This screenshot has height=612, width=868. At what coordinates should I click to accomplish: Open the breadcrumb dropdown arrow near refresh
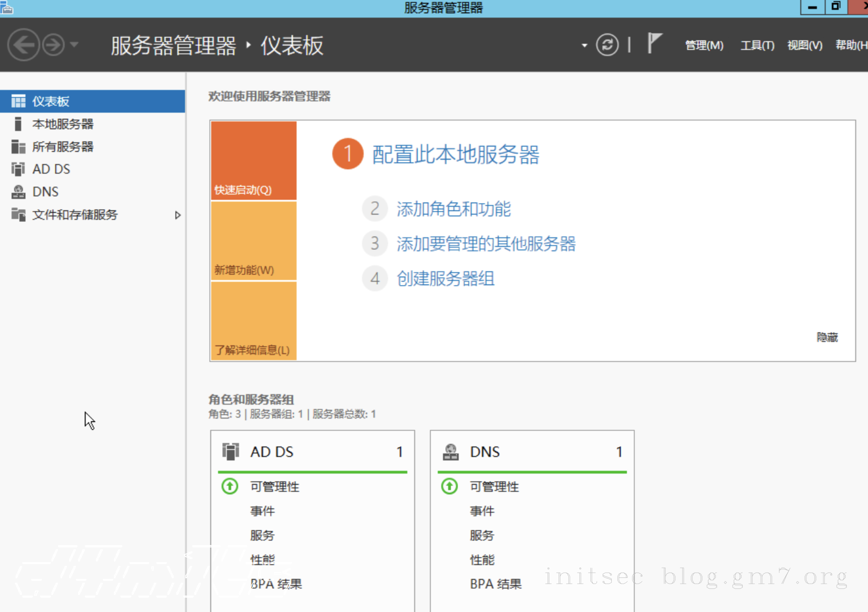point(584,45)
